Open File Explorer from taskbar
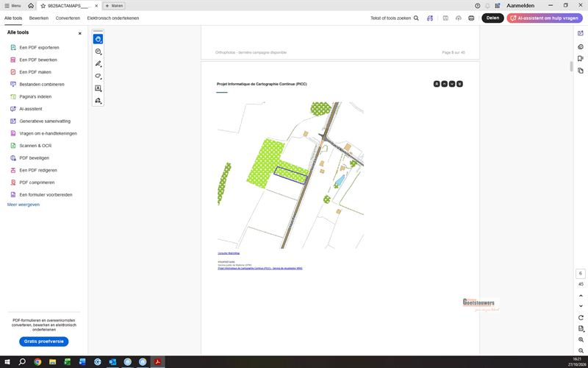The width and height of the screenshot is (588, 368). pos(52,362)
